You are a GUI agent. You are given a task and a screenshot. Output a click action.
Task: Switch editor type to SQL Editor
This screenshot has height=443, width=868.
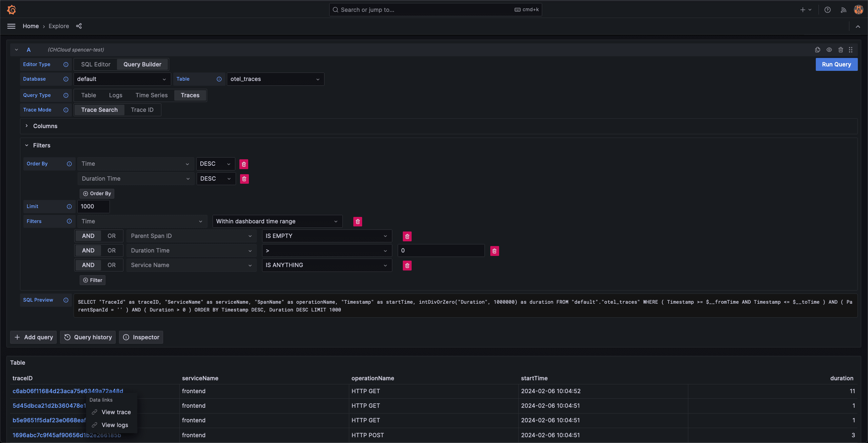click(x=96, y=64)
